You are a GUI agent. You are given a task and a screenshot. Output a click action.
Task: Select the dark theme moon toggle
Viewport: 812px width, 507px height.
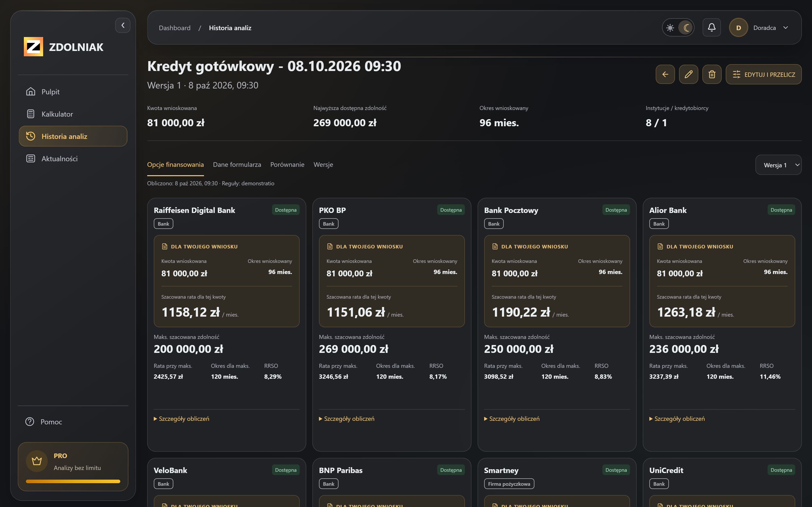coord(686,27)
